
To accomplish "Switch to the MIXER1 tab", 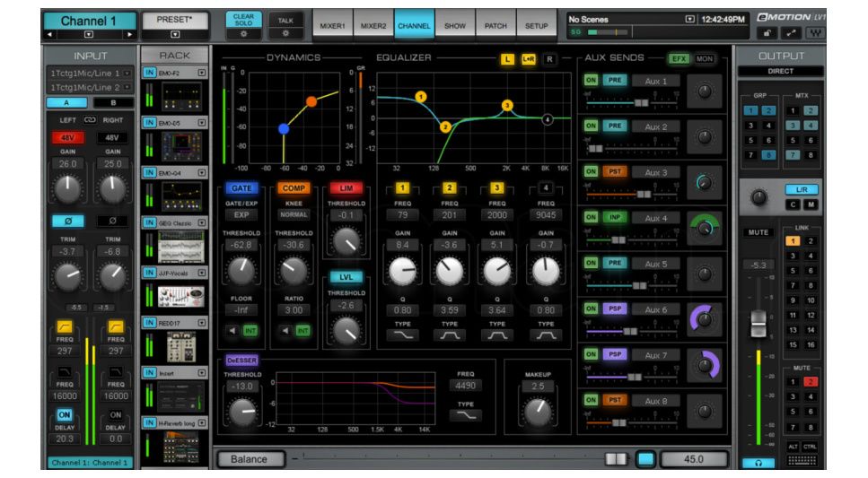I will coord(333,25).
